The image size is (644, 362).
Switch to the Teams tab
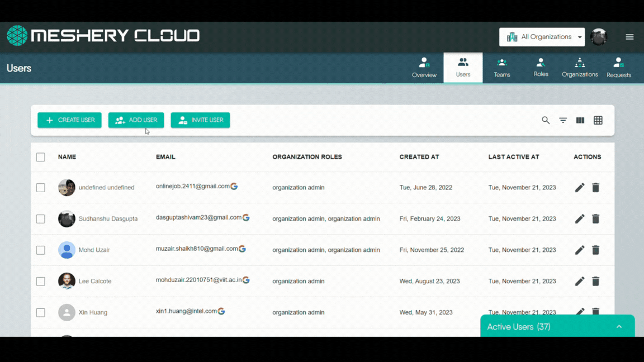tap(501, 67)
